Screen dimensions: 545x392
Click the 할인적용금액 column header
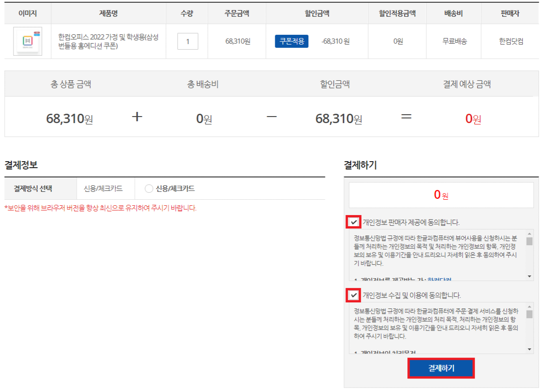(x=397, y=13)
